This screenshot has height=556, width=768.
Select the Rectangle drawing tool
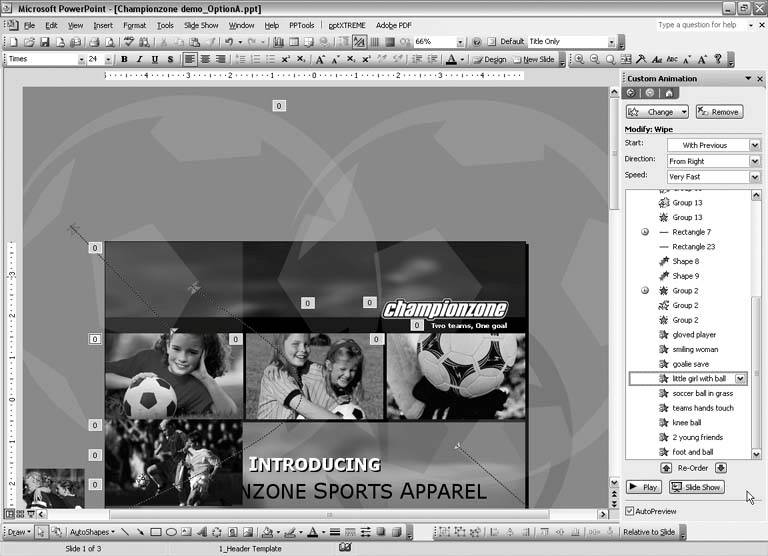pyautogui.click(x=156, y=532)
